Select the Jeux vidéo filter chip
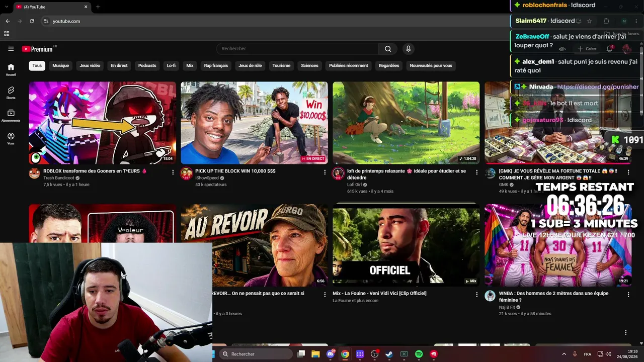The width and height of the screenshot is (644, 362). (x=90, y=65)
